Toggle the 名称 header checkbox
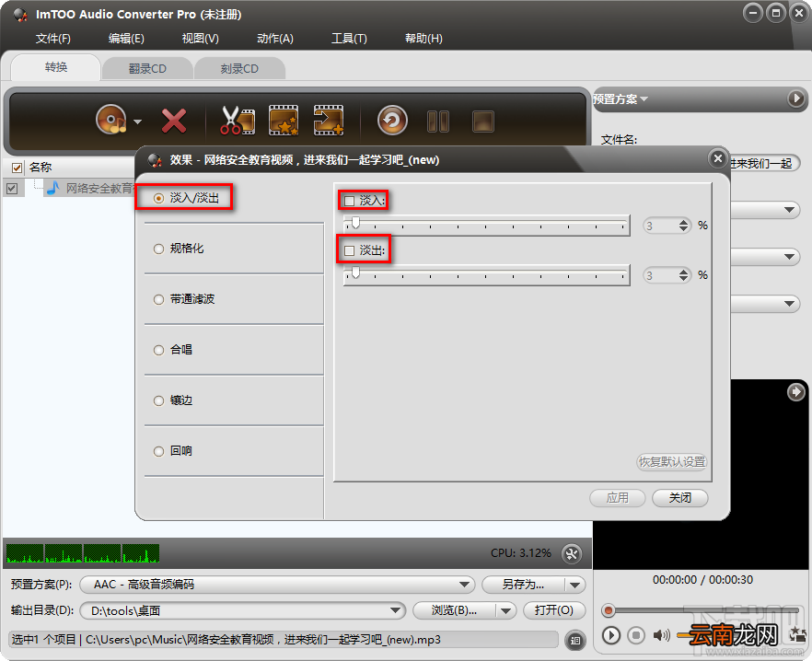The width and height of the screenshot is (812, 661). (17, 168)
